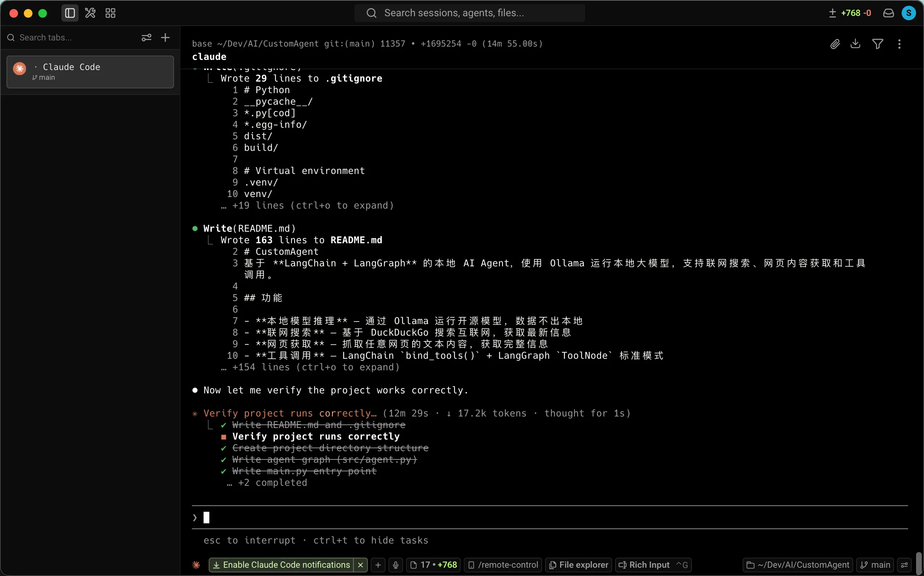Open the vertical three-dot more menu
The height and width of the screenshot is (576, 924).
click(x=899, y=44)
